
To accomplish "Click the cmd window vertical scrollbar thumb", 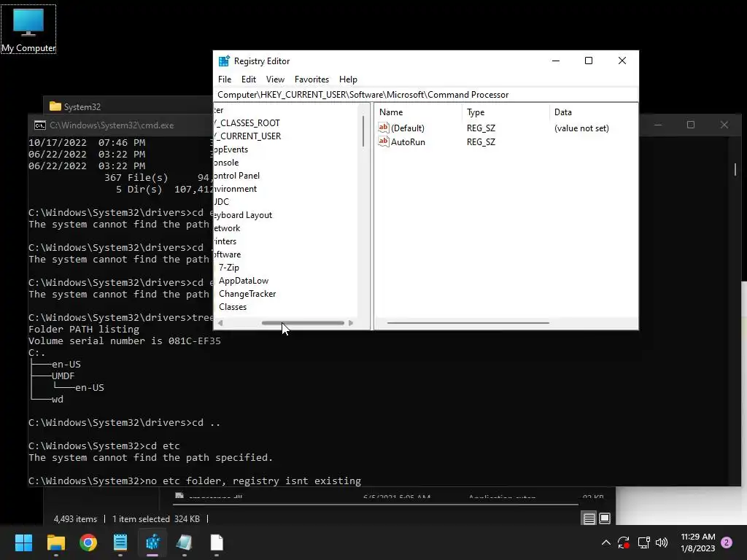I will tap(735, 169).
